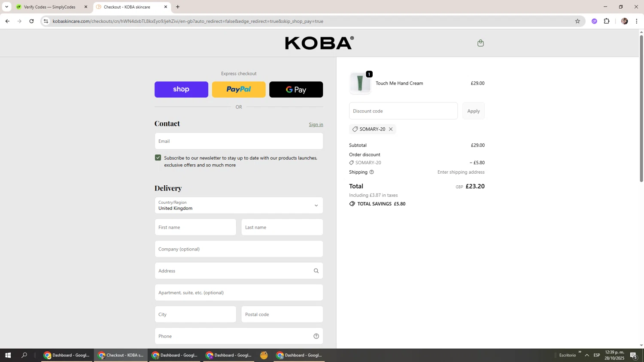
Task: Click the Postal code field
Action: click(x=282, y=314)
